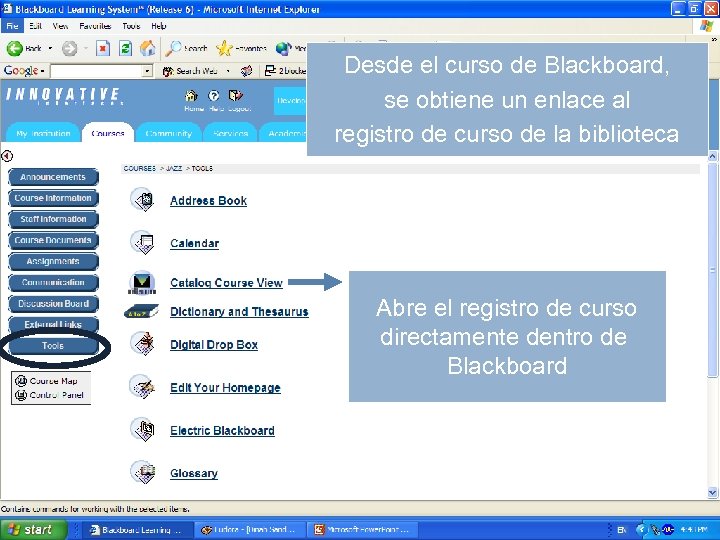Screen dimensions: 720x540
Task: Click the Google Search Web icon
Action: pyautogui.click(x=168, y=71)
